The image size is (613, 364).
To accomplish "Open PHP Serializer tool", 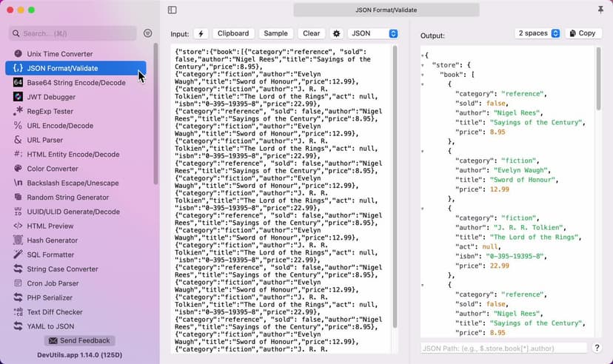I will pyautogui.click(x=76, y=297).
